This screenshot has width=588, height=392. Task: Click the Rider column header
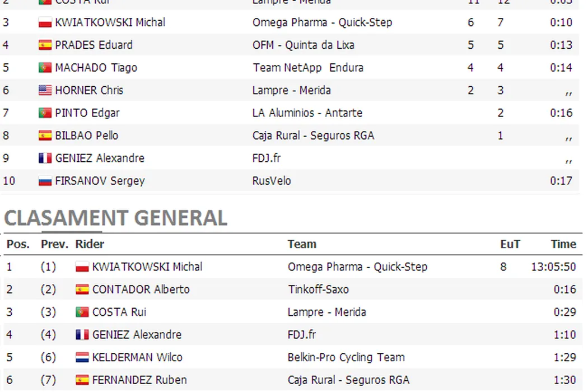(x=90, y=244)
